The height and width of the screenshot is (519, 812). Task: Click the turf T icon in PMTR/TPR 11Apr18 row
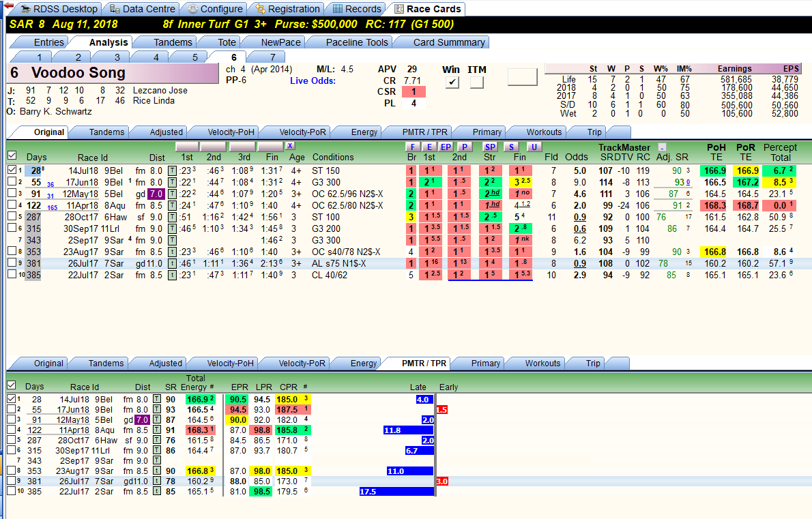coord(157,430)
